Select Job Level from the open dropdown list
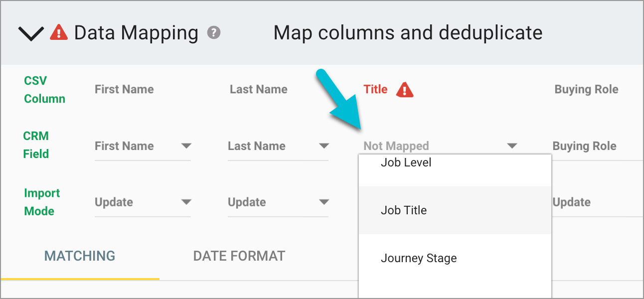The width and height of the screenshot is (644, 299). [406, 162]
